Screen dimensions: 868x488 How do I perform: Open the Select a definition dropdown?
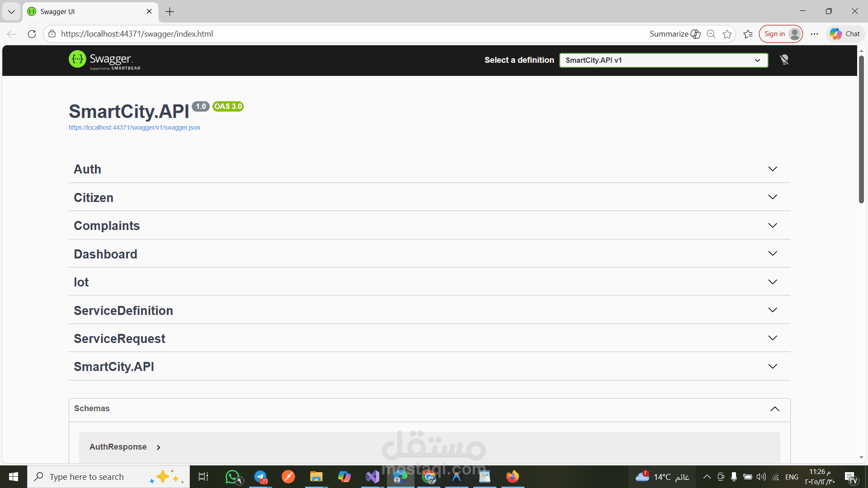coord(663,60)
